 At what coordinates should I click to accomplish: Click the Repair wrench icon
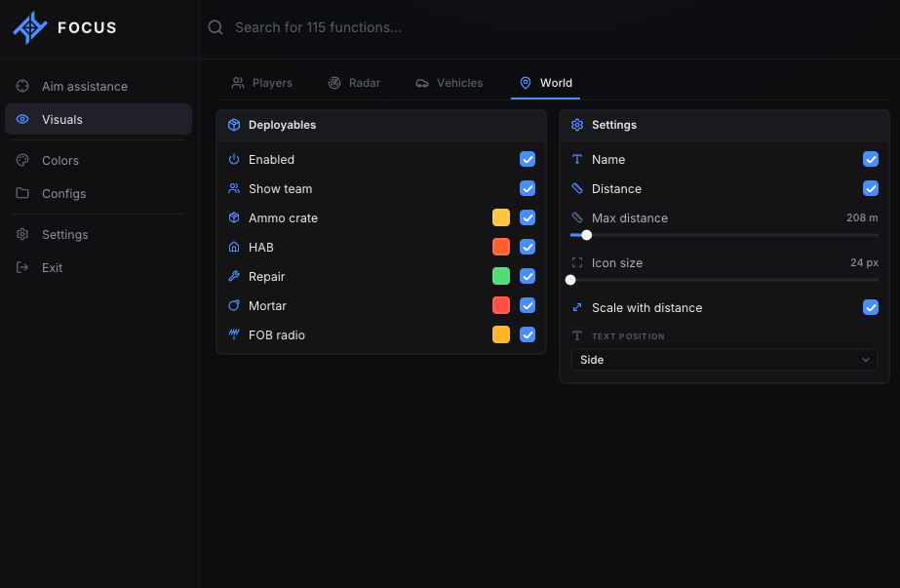tap(234, 276)
